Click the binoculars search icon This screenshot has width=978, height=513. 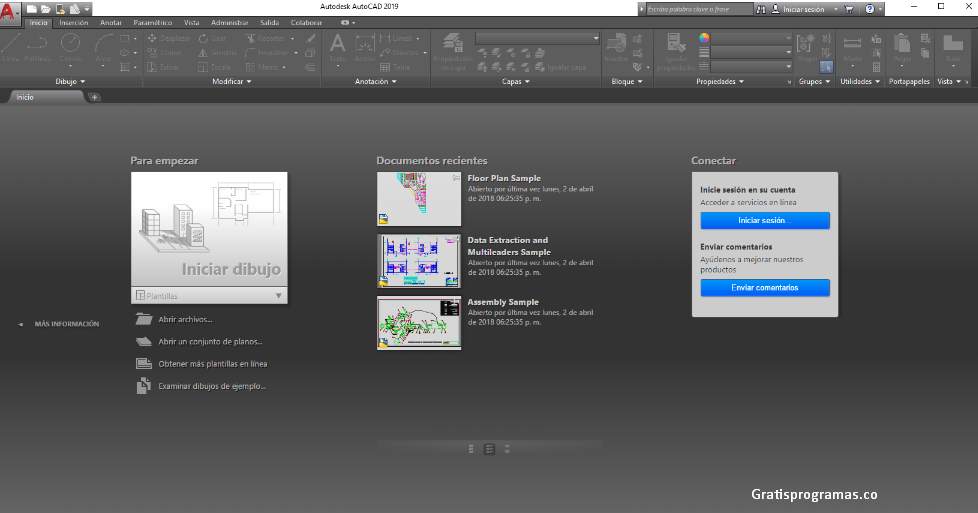click(x=761, y=8)
